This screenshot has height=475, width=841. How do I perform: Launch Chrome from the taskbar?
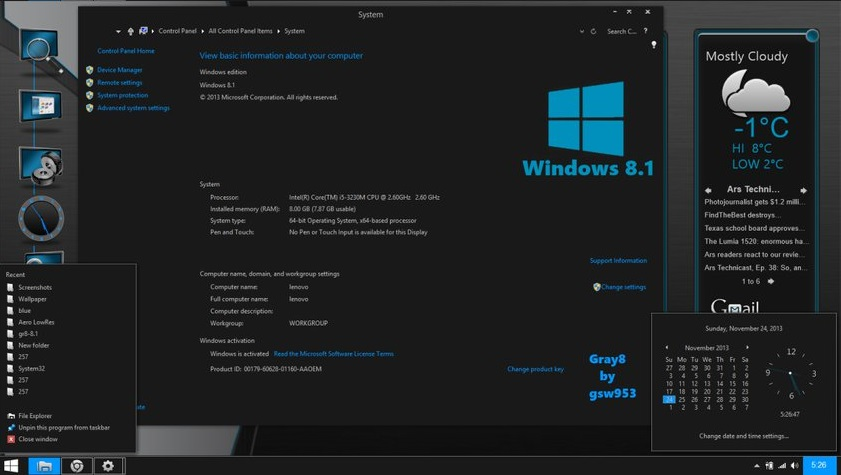pyautogui.click(x=77, y=466)
